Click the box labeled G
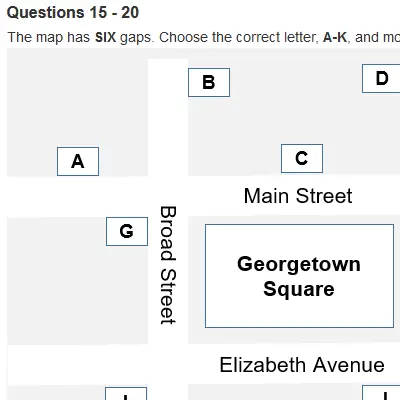Screen dimensions: 400x400 tap(127, 231)
